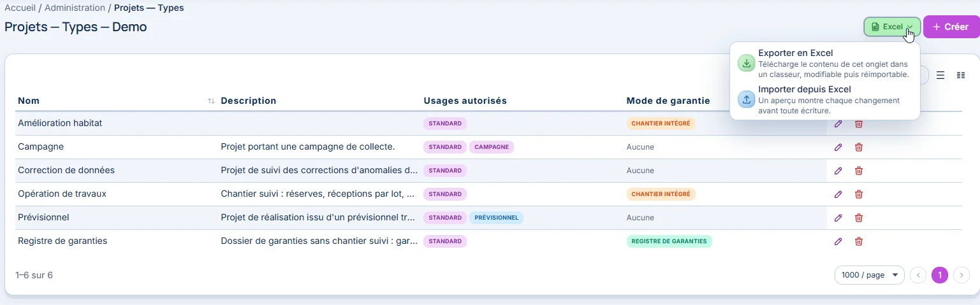The image size is (980, 305).
Task: Click the 'Projets — Types — Demo' title
Action: point(76,27)
